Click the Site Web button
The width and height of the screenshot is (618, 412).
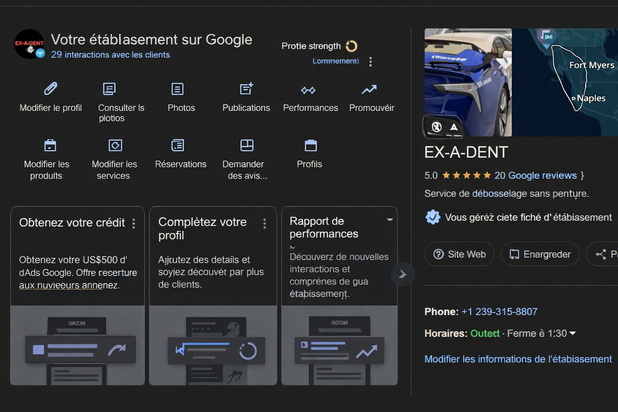click(459, 254)
